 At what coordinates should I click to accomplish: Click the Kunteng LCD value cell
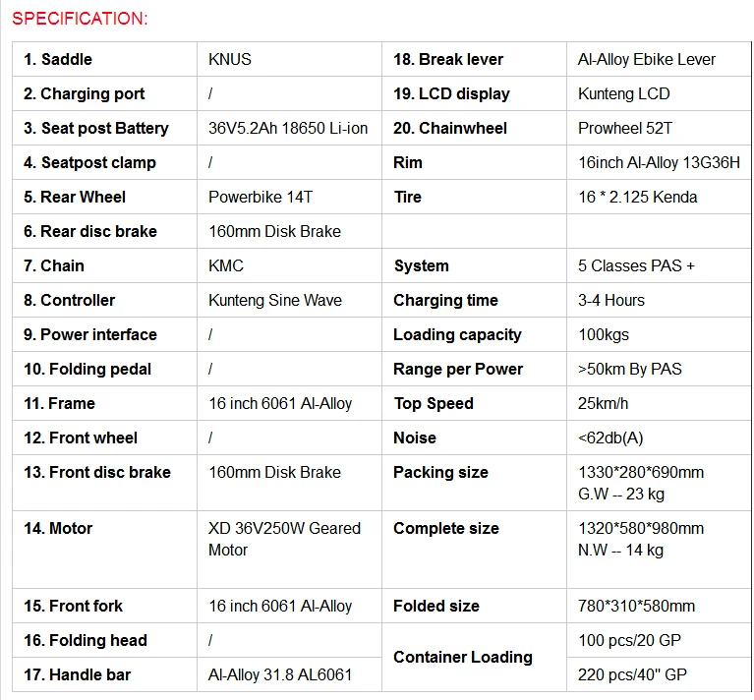(x=659, y=93)
